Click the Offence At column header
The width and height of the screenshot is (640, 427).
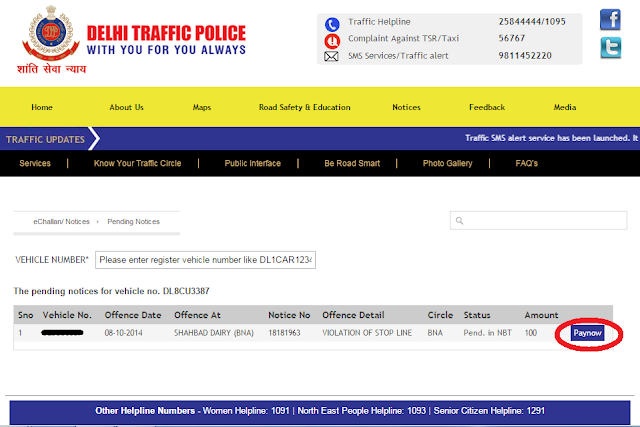pyautogui.click(x=197, y=315)
